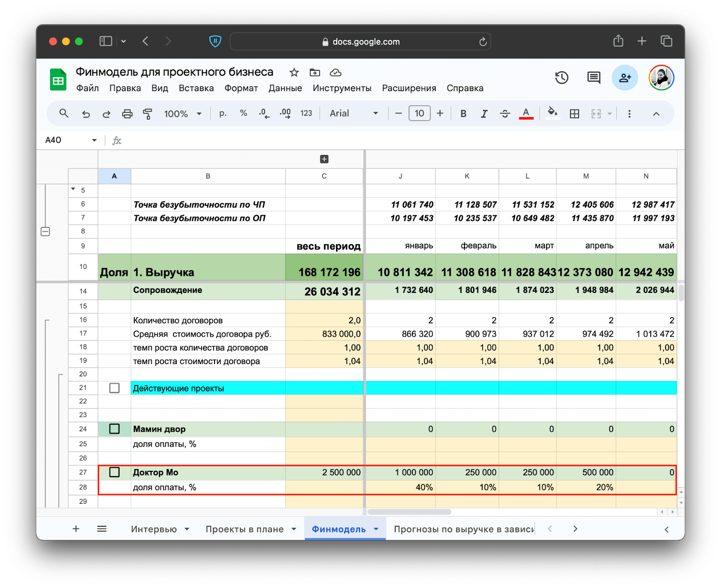
Task: Click the print icon in toolbar
Action: click(x=128, y=114)
